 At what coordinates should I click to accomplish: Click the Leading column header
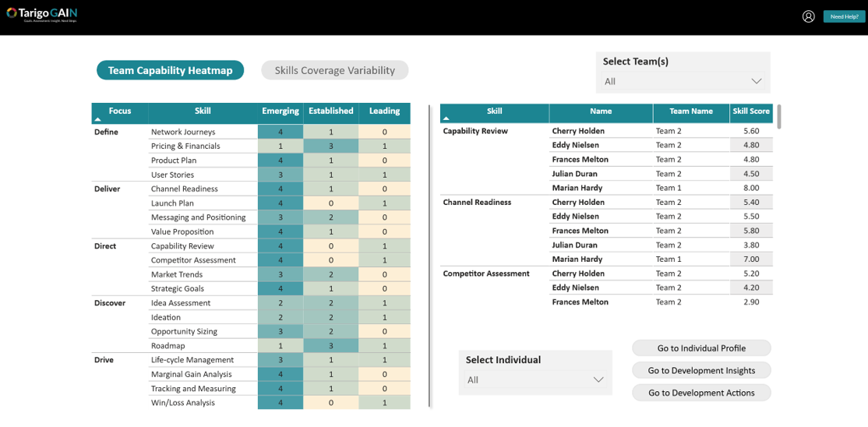[x=384, y=111]
